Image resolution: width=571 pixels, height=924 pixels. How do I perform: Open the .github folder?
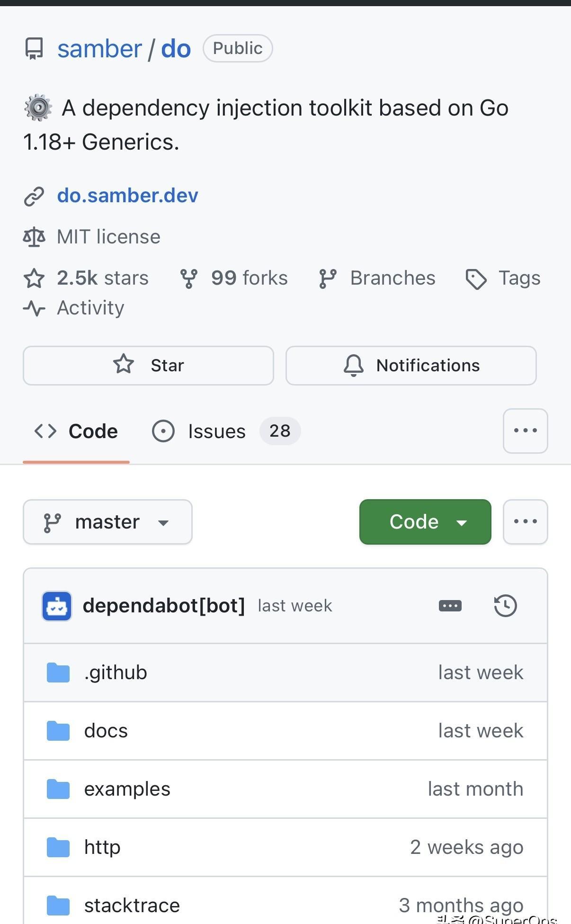click(116, 673)
